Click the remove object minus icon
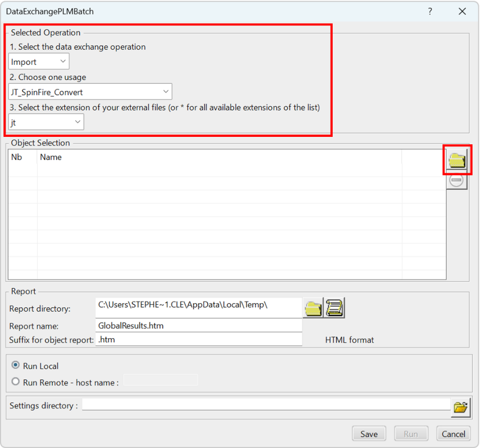 (x=457, y=180)
